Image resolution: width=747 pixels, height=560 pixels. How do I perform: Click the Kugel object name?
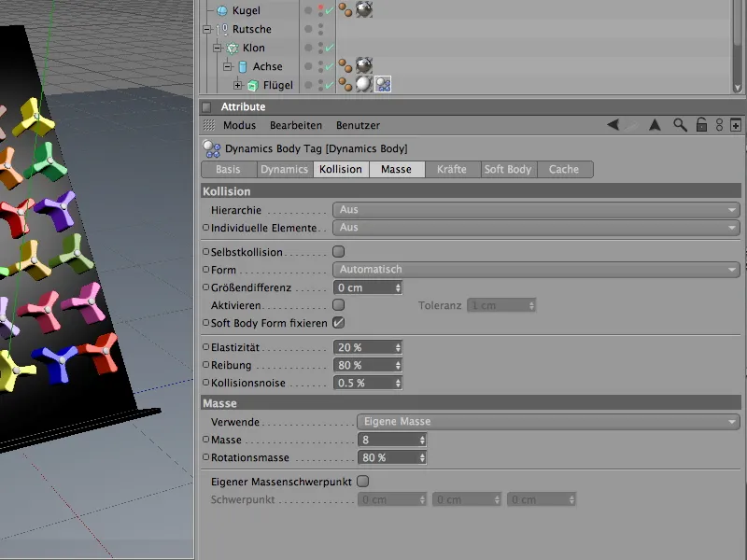click(x=247, y=10)
